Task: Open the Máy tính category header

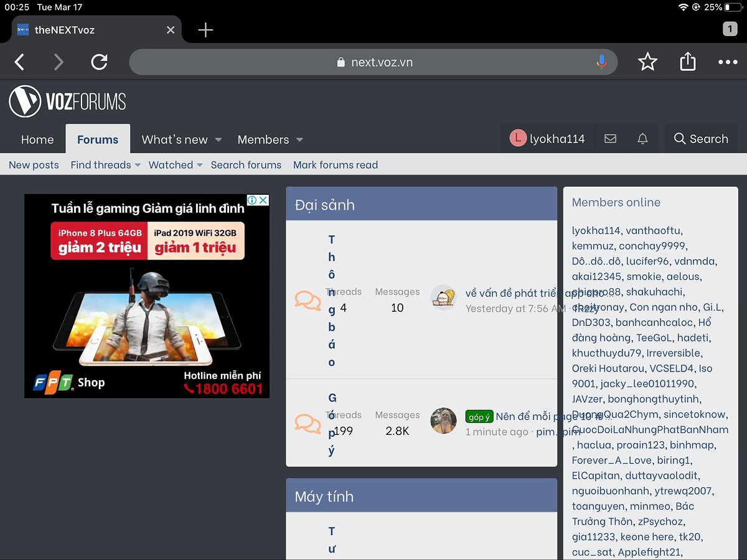Action: click(324, 497)
